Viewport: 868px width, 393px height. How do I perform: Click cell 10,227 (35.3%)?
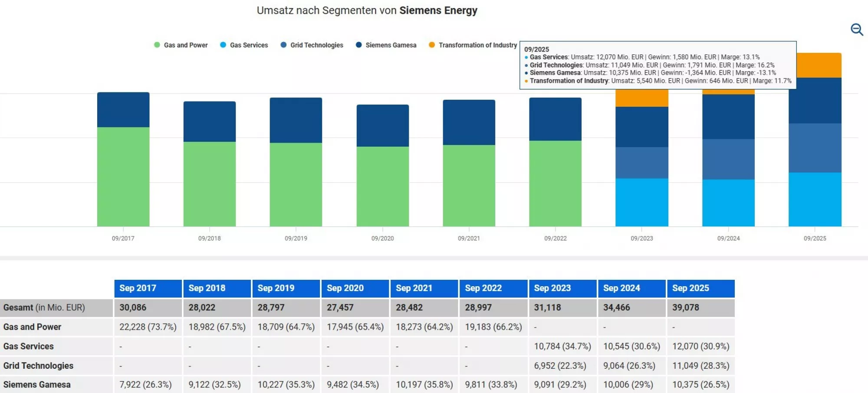286,385
